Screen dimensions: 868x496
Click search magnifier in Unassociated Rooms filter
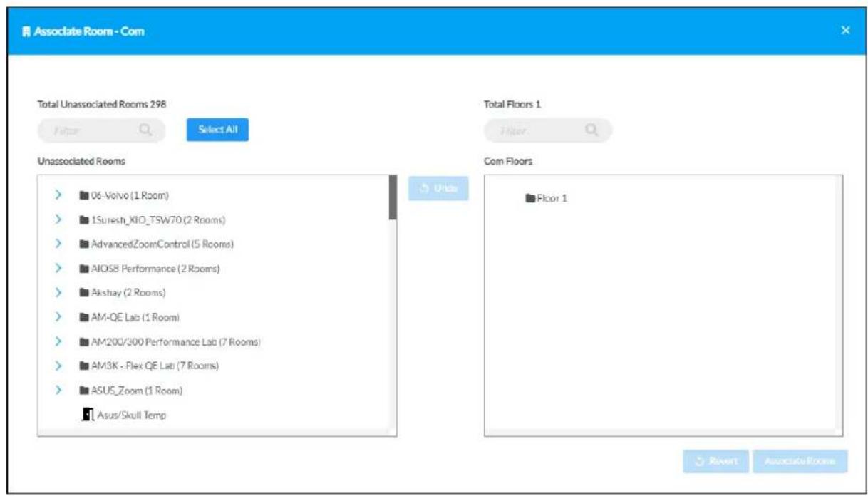145,130
